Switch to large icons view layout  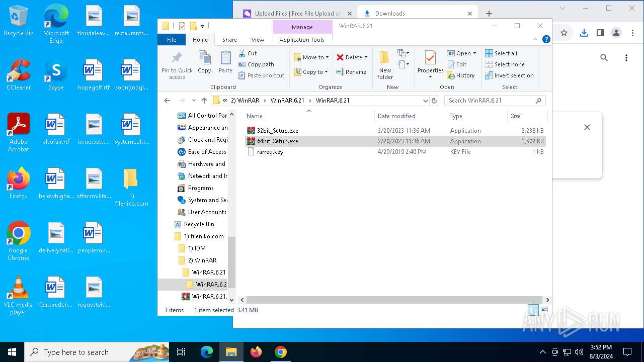coord(544,310)
